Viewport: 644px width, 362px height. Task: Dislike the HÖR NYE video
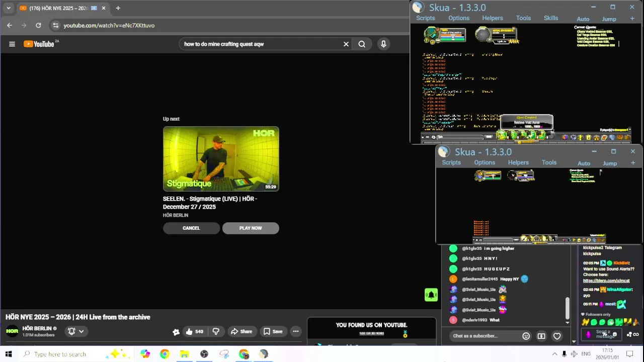216,331
